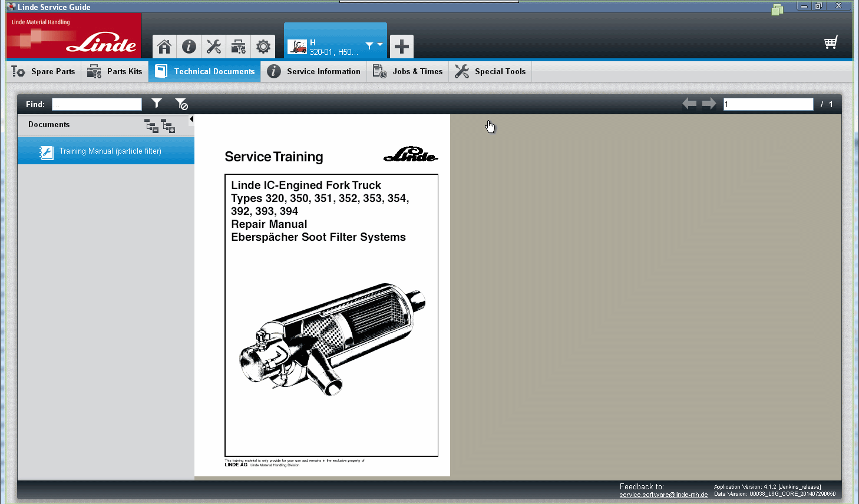
Task: Go to next page with the right arrow
Action: point(709,103)
